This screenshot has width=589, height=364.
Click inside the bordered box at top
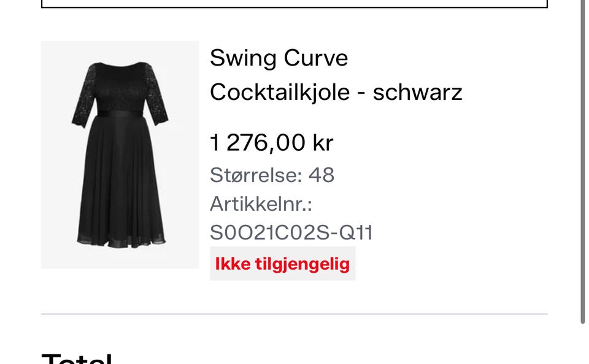294,3
